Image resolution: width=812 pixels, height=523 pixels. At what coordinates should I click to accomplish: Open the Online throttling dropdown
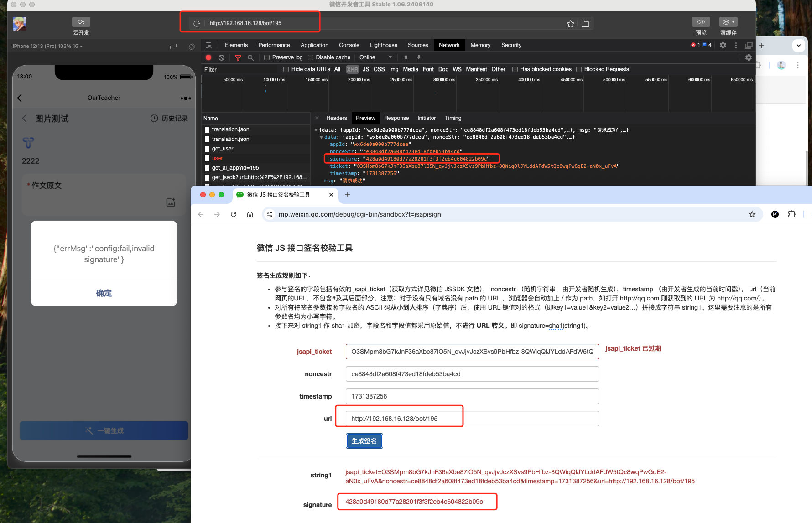click(375, 57)
